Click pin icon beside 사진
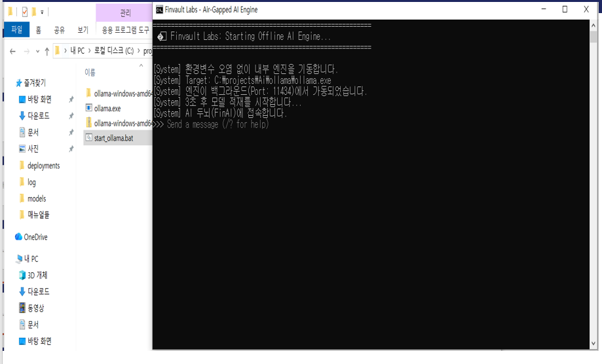 coord(71,149)
